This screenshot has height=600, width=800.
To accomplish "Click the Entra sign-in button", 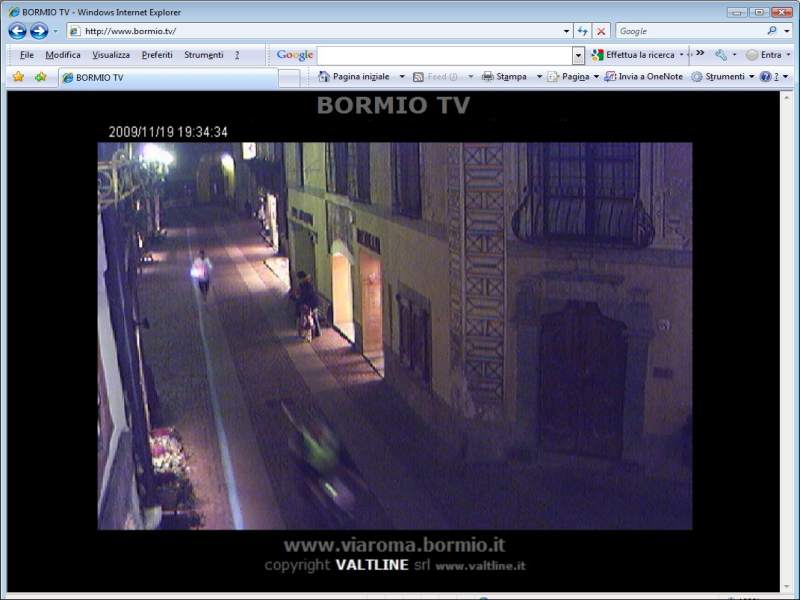I will (764, 55).
